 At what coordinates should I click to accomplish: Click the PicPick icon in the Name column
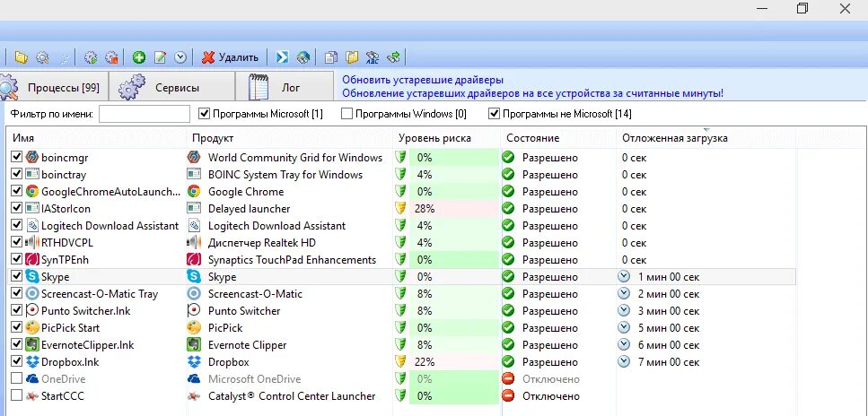click(x=32, y=328)
